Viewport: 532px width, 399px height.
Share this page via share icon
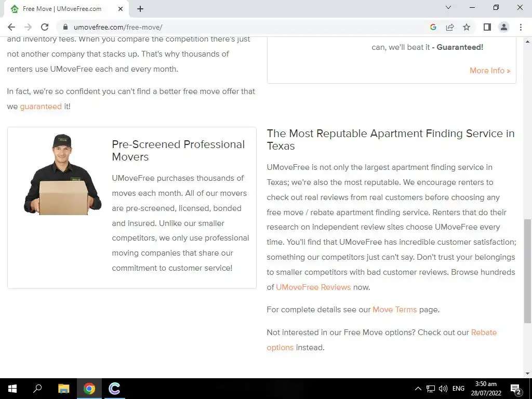click(450, 27)
